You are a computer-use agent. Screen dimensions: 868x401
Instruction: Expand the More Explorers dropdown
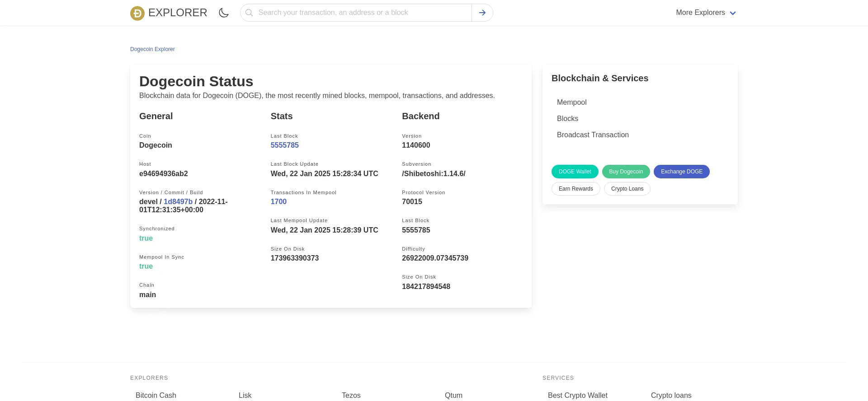(706, 13)
